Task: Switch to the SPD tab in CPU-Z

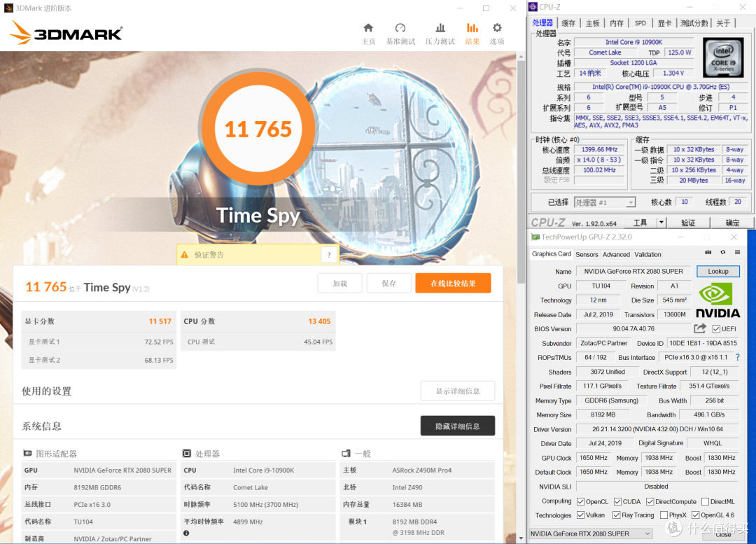Action: tap(640, 23)
